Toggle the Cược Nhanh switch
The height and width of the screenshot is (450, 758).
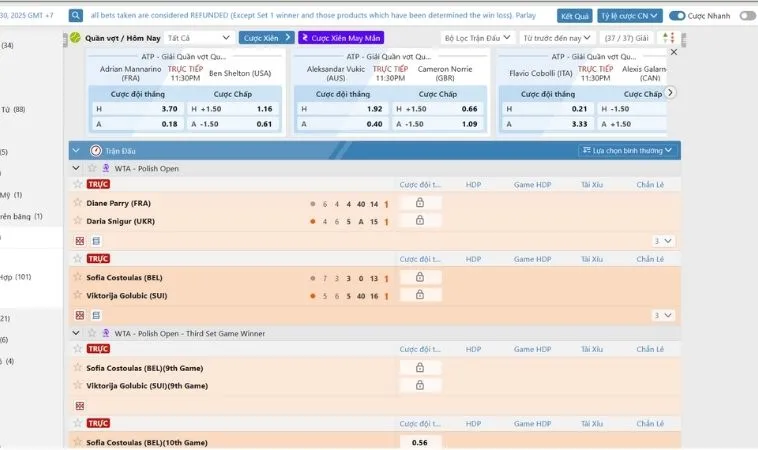click(x=677, y=16)
